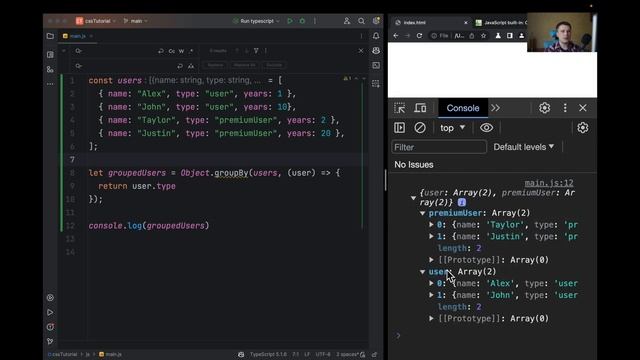Click the green Run button in IDE

(290, 21)
